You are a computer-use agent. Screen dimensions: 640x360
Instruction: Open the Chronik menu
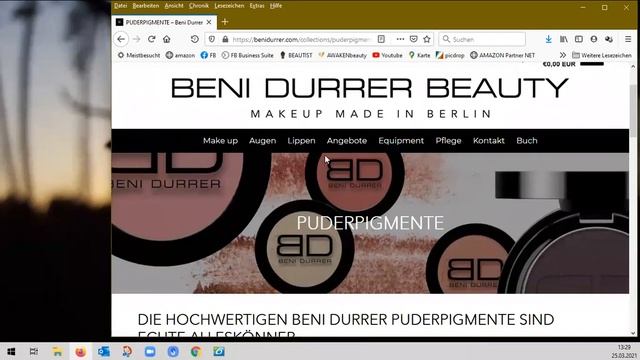point(199,6)
